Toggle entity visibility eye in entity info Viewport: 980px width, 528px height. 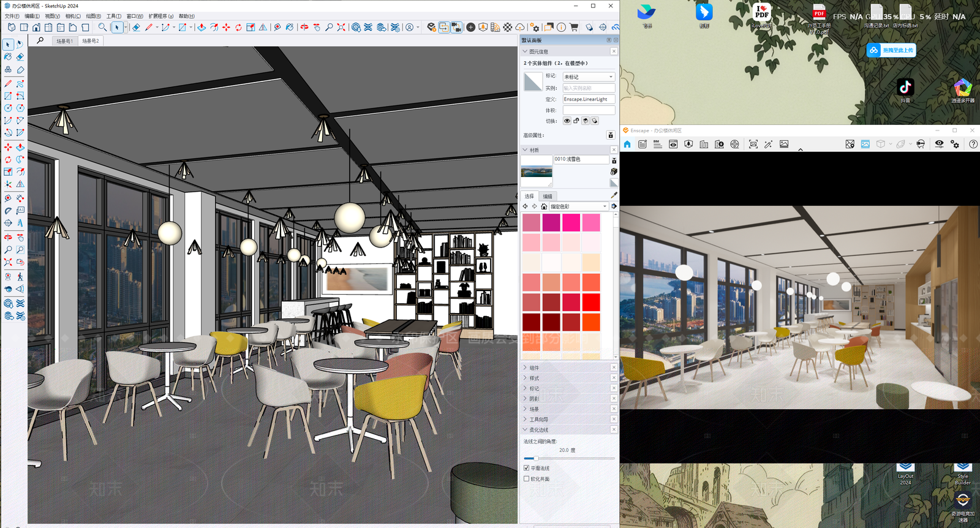(567, 121)
